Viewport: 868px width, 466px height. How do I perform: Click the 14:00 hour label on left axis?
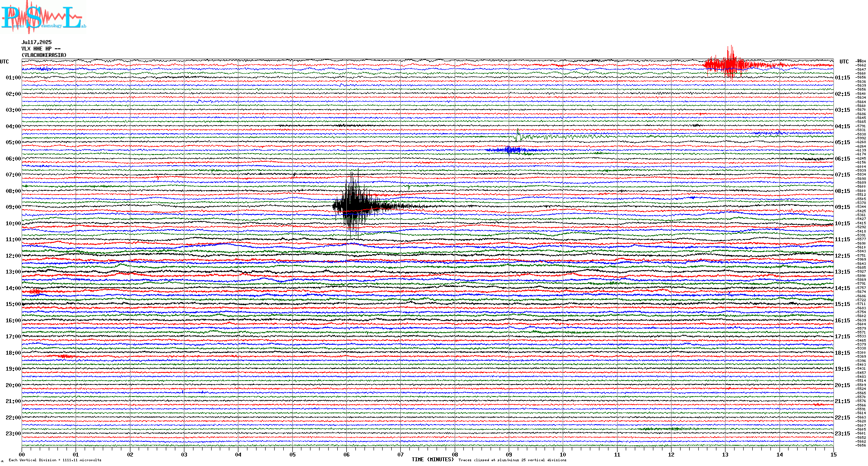click(13, 288)
